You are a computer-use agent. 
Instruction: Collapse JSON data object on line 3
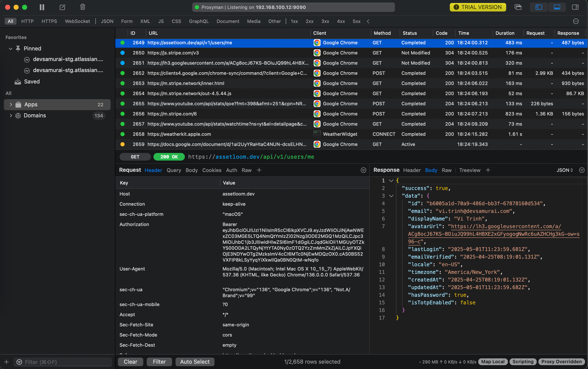coord(391,196)
